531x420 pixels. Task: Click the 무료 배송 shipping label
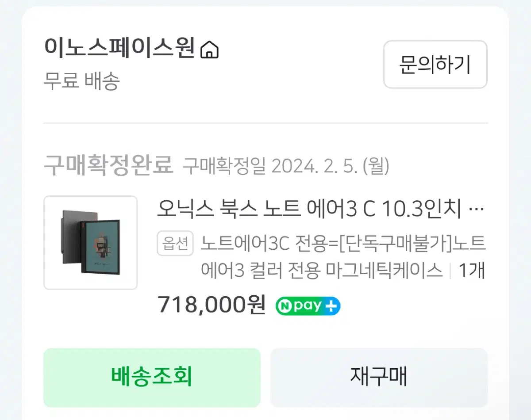click(81, 81)
